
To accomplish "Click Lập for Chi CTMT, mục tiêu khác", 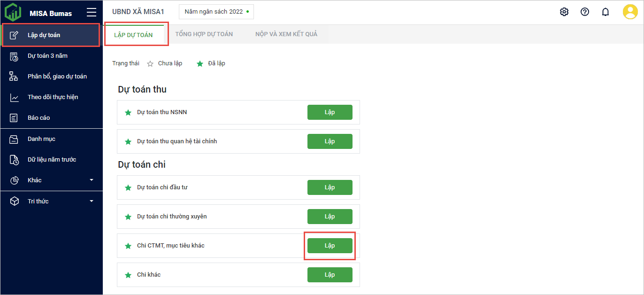I will (330, 246).
